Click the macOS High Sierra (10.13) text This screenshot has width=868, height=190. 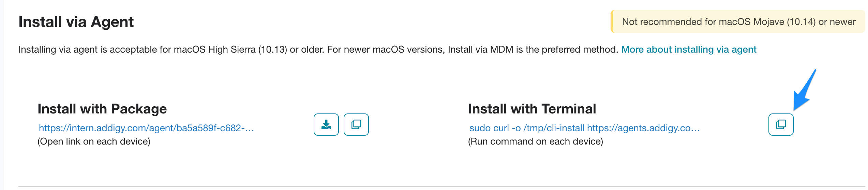(230, 50)
